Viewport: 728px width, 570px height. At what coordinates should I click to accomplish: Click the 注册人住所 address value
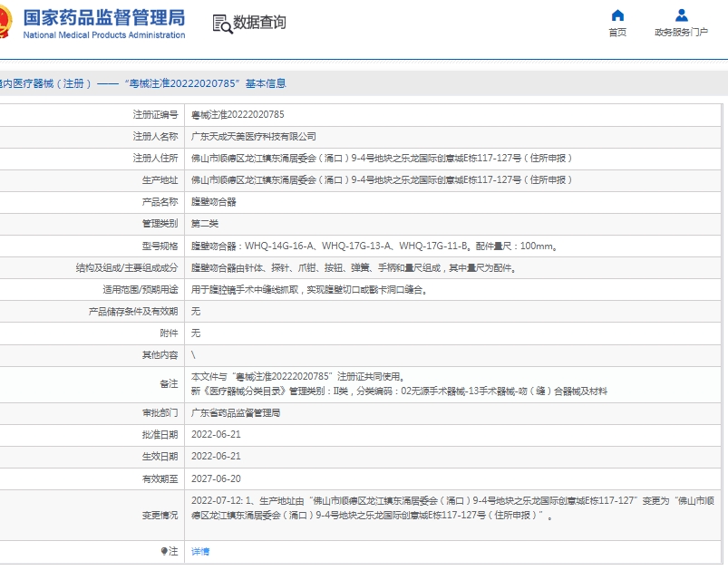(381, 159)
